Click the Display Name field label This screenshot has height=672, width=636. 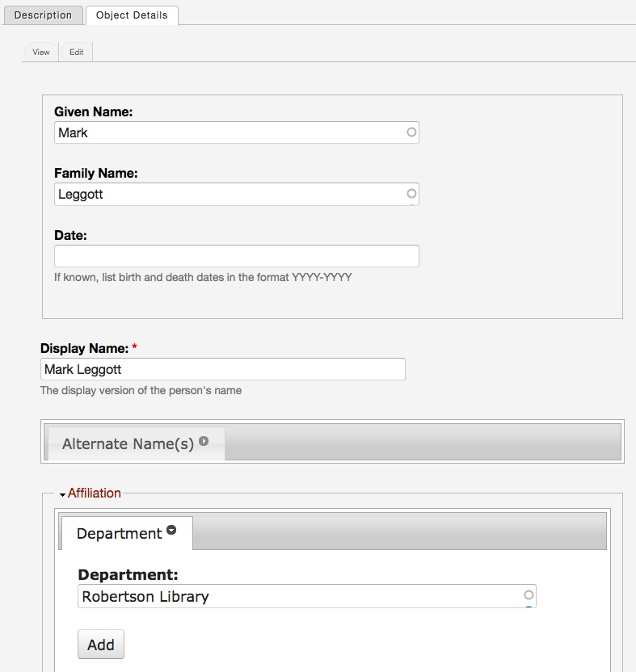coord(84,349)
